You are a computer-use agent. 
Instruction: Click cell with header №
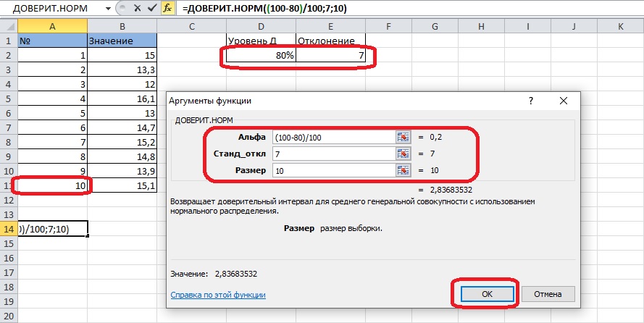coord(53,41)
